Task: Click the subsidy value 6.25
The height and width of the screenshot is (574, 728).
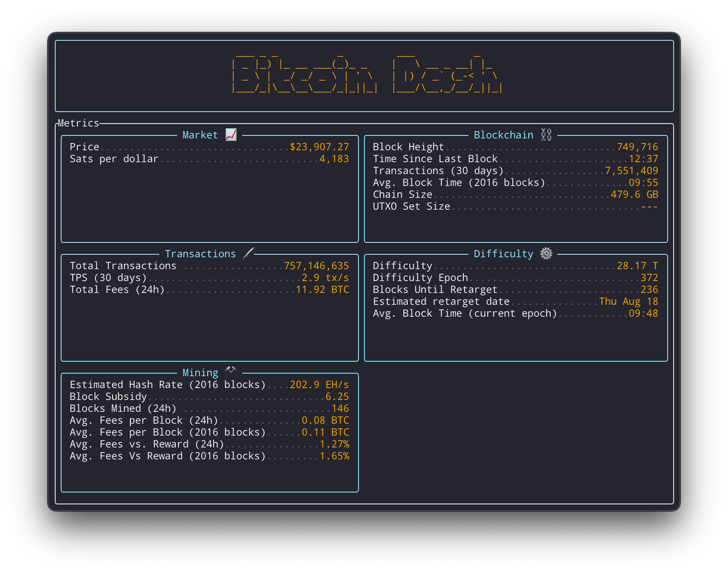Action: [337, 397]
